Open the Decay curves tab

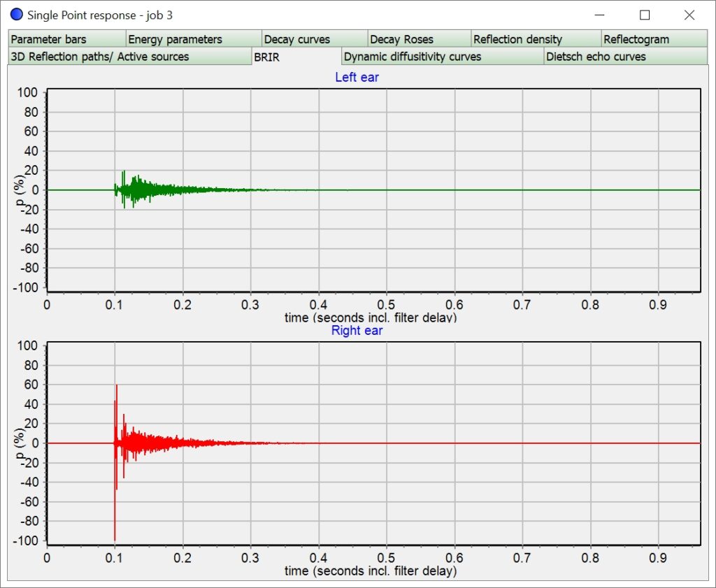point(315,39)
